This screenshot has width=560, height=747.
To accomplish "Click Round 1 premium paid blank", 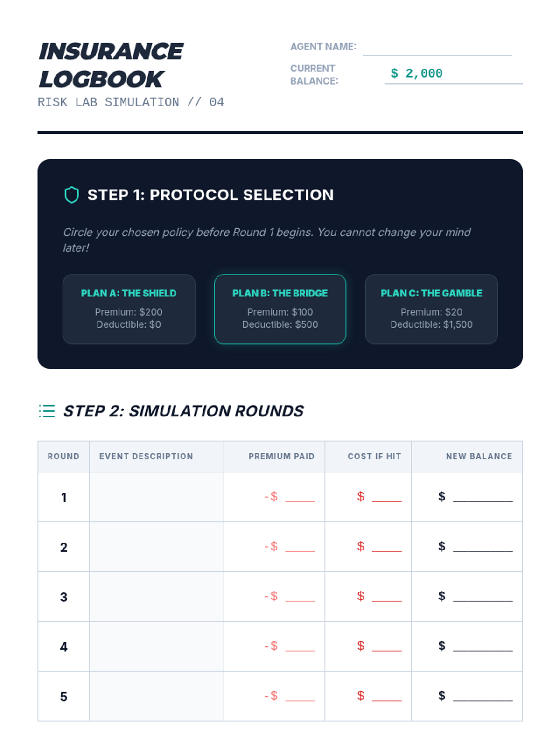I will pos(300,497).
